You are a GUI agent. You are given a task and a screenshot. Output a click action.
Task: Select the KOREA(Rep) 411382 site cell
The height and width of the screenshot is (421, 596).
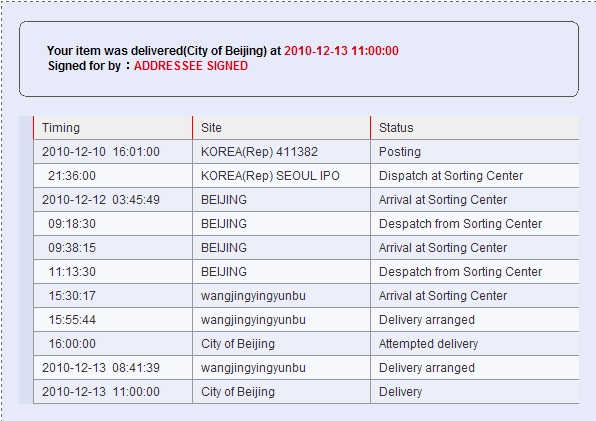(281, 152)
